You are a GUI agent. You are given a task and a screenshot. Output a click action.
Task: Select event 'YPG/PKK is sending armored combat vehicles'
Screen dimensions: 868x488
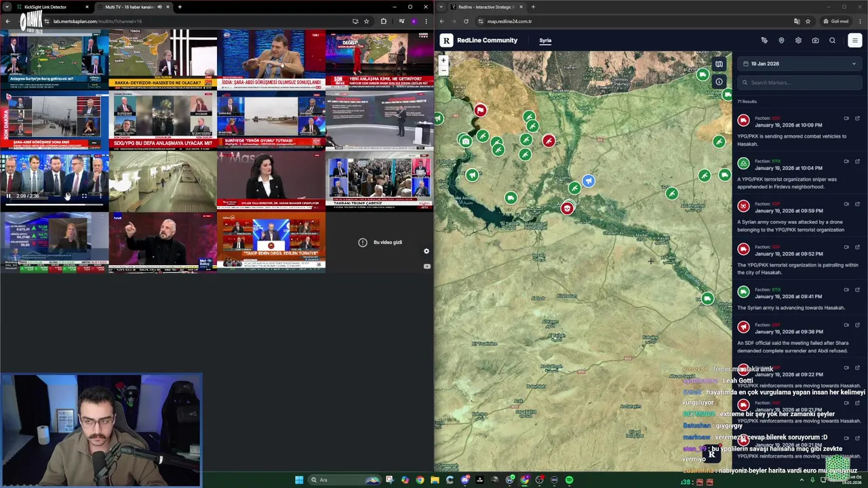pos(800,131)
